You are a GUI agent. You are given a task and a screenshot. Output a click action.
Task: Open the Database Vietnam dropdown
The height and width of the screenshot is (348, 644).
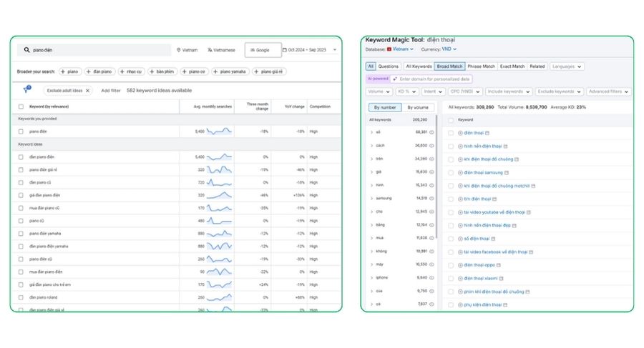pos(400,49)
